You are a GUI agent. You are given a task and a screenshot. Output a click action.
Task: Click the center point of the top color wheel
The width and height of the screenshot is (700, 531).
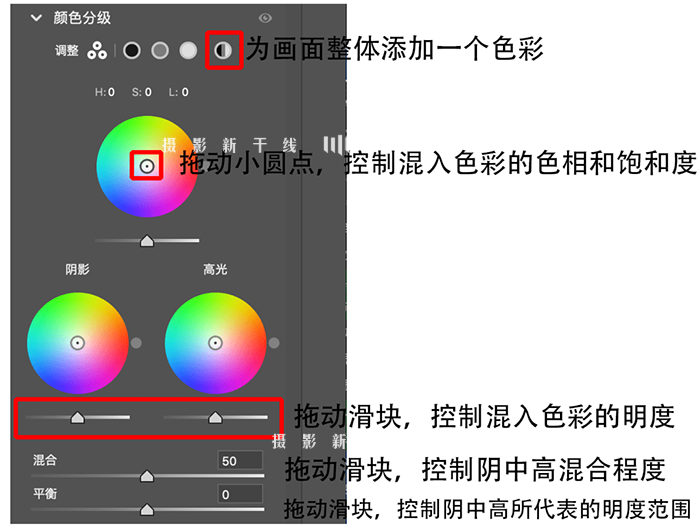[147, 166]
